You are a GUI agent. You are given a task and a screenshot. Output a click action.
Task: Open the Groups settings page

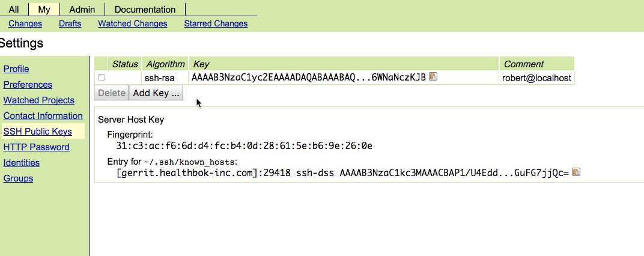[x=19, y=178]
